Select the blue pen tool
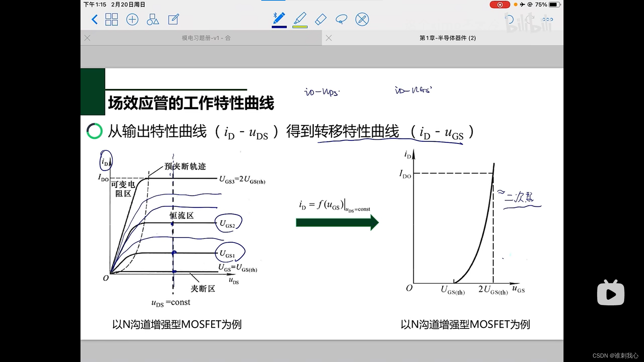 coord(279,18)
